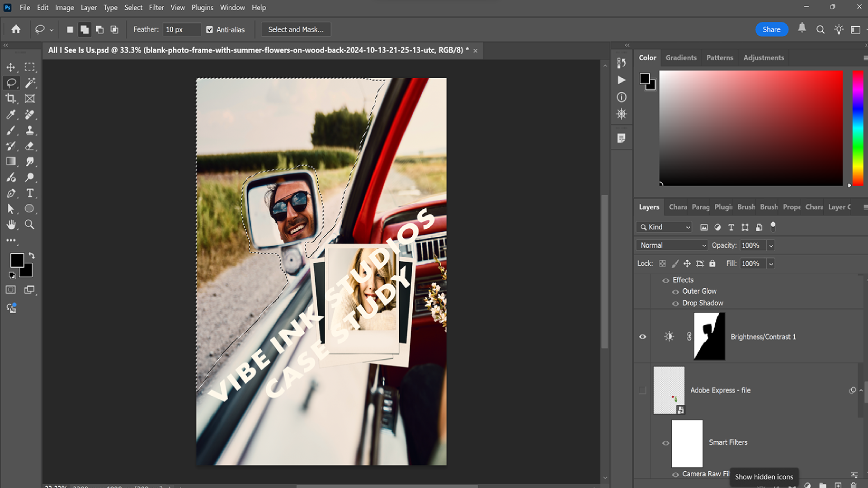This screenshot has width=868, height=488.
Task: Uncheck the Anti-alias checkbox
Action: 209,29
